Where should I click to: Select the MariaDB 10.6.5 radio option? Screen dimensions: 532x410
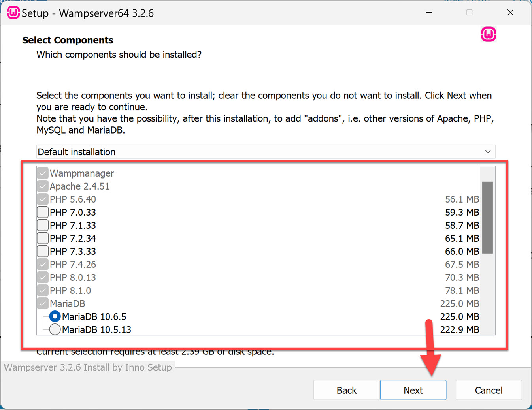pyautogui.click(x=55, y=316)
